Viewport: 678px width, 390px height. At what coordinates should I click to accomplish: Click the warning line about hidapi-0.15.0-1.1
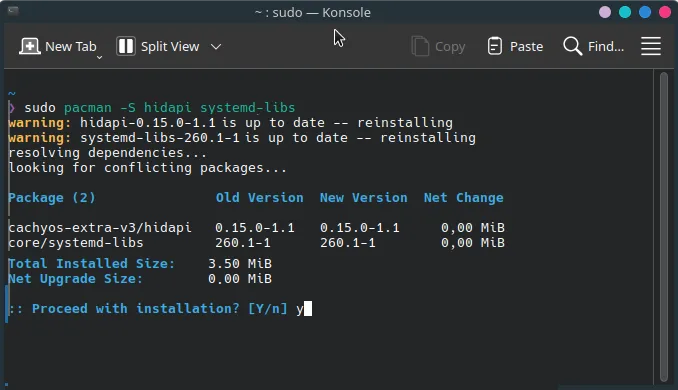(x=230, y=123)
